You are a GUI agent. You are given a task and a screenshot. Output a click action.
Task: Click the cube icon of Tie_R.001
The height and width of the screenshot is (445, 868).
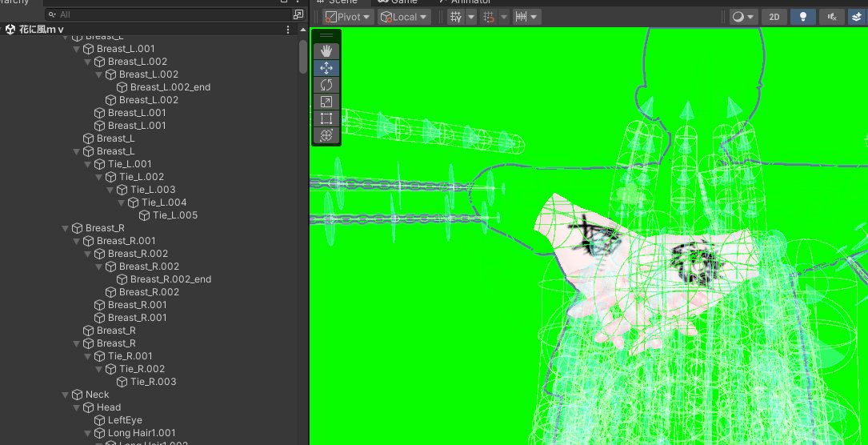coord(100,356)
